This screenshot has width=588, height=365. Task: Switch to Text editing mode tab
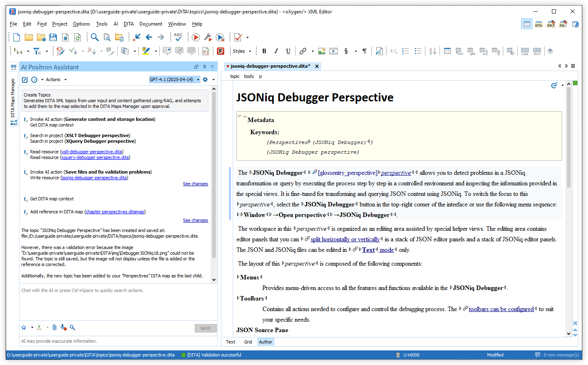click(x=230, y=342)
